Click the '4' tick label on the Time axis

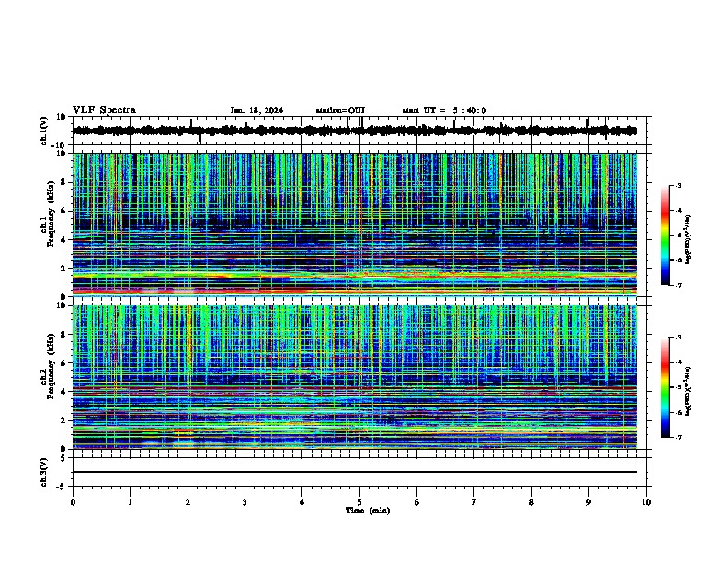[302, 502]
